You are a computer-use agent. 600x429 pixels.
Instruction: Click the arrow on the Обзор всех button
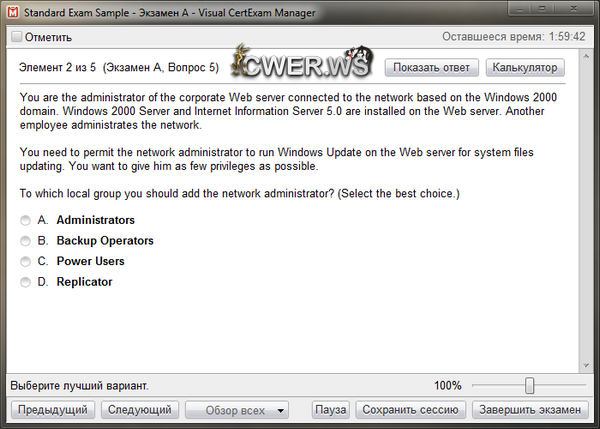281,410
